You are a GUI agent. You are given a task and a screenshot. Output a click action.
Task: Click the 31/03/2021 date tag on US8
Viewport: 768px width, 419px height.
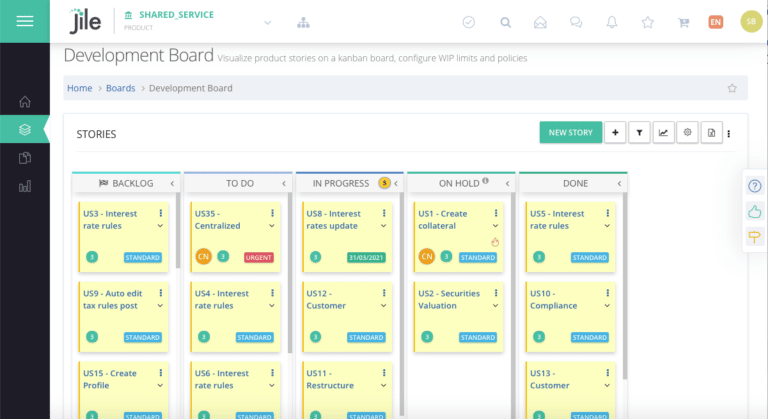tap(366, 257)
